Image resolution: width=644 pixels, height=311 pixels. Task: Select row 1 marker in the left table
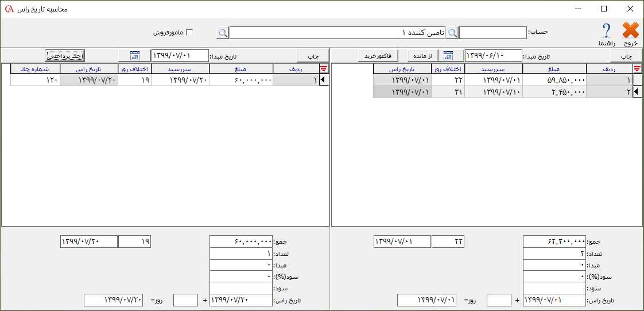coord(324,81)
